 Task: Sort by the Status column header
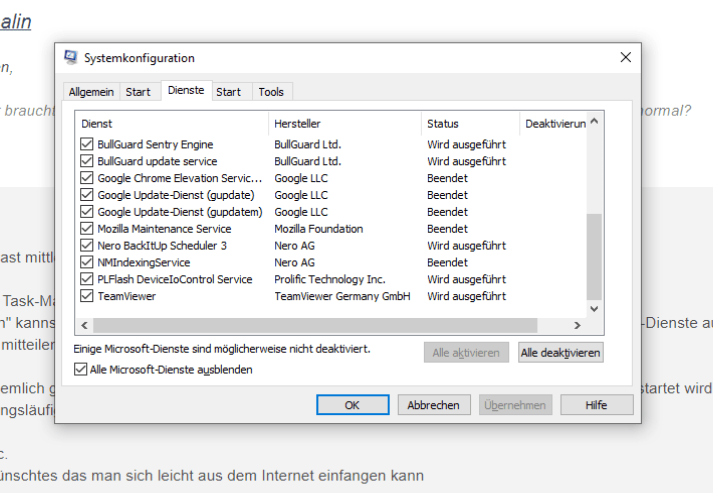tap(470, 124)
